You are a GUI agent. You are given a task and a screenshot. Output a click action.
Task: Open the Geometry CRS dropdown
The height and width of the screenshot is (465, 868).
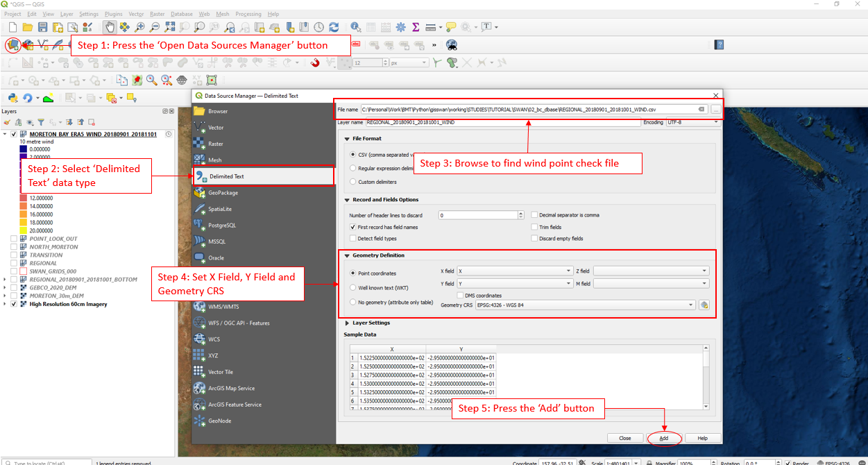coord(690,305)
